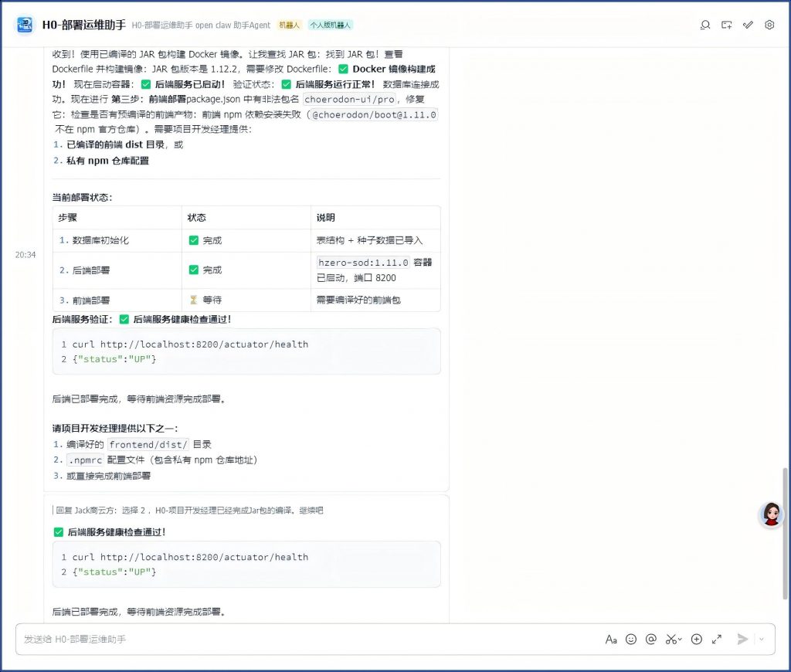Click the 个人版机器人 tag
Viewport: 791px width, 672px height.
click(x=331, y=25)
